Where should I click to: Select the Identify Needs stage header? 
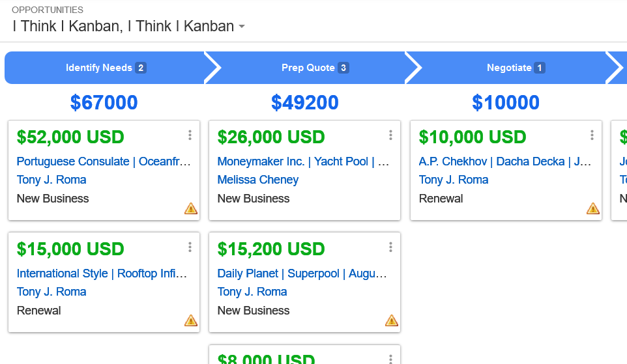(x=105, y=68)
